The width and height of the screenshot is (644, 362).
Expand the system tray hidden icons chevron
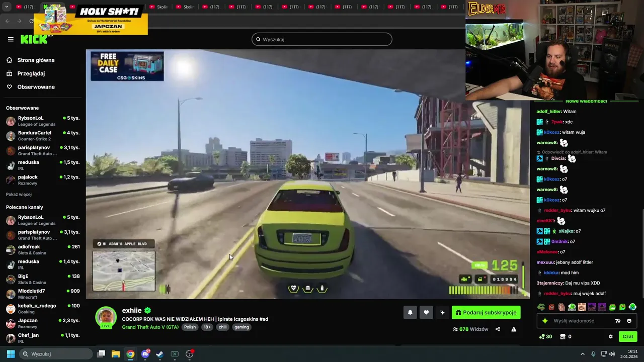point(583,354)
